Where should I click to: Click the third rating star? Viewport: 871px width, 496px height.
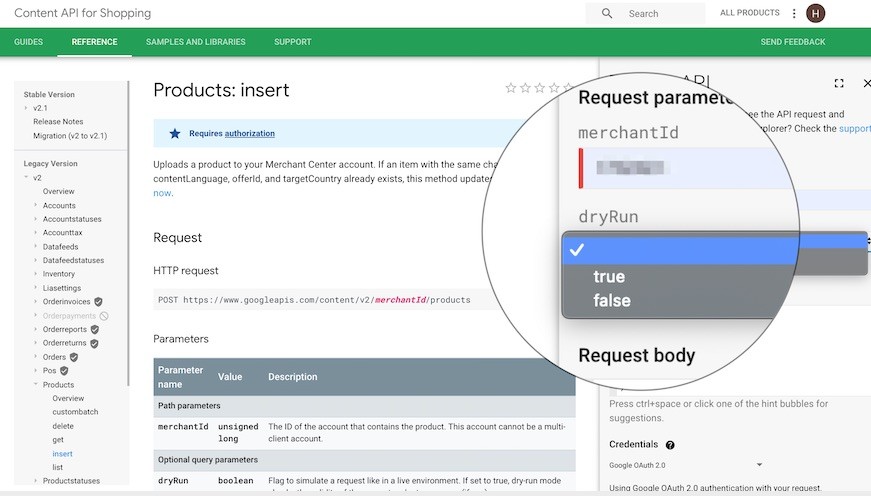point(539,88)
